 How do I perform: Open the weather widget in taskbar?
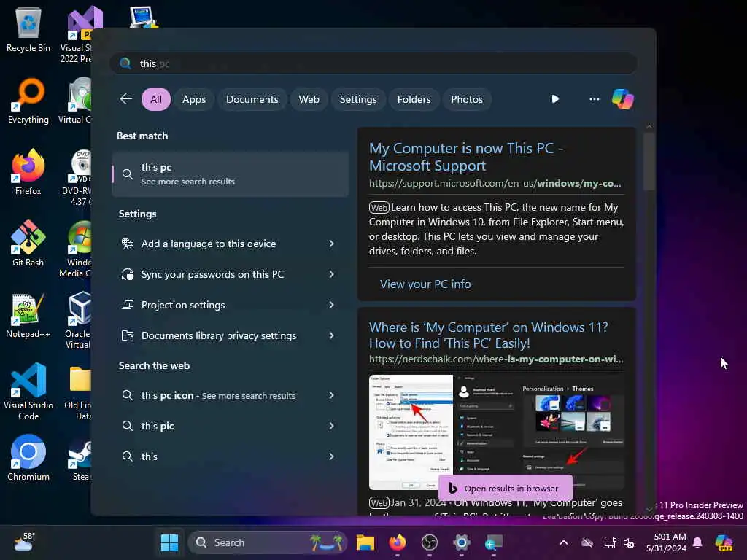click(x=24, y=542)
